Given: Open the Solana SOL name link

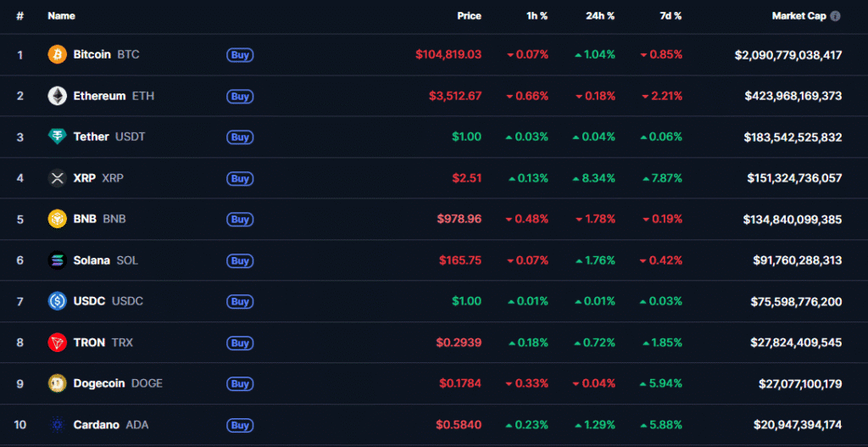Looking at the screenshot, I should (106, 260).
